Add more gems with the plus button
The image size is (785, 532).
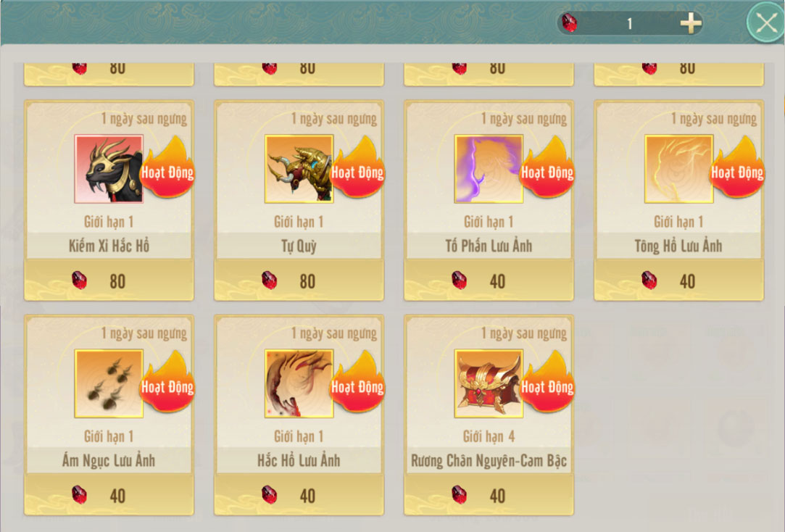690,23
